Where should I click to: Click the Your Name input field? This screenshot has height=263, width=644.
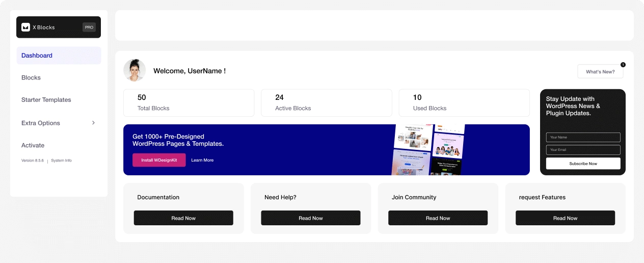coord(583,138)
